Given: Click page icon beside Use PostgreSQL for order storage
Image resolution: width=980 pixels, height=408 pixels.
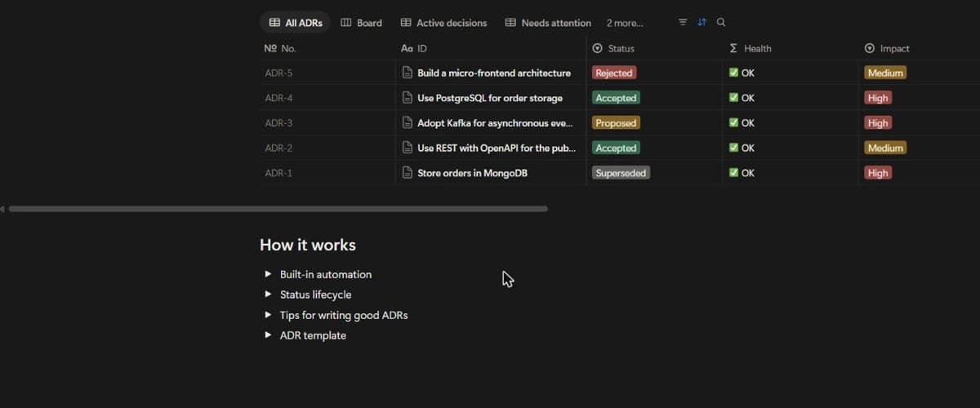Looking at the screenshot, I should pos(408,98).
